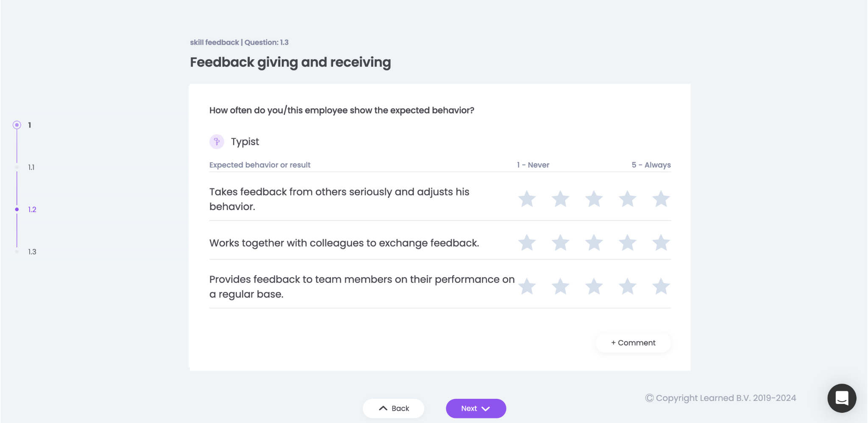Image resolution: width=868 pixels, height=423 pixels.
Task: Rate 'Provides feedback to team members' two stars
Action: [560, 286]
